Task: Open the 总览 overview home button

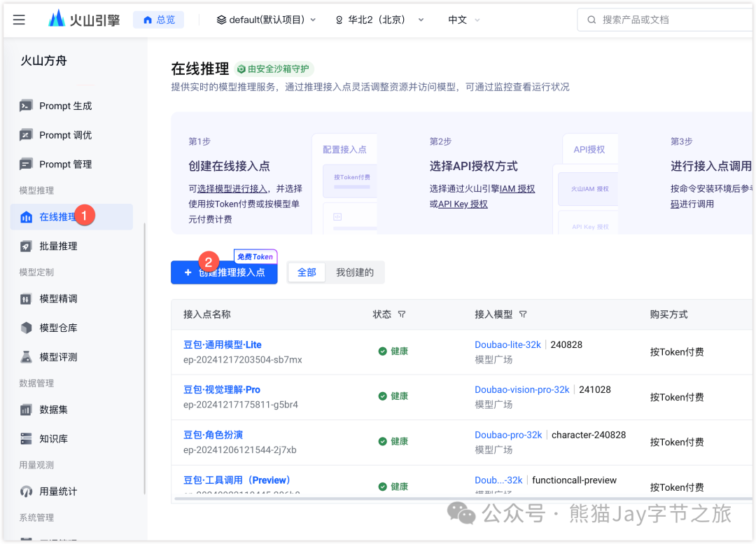Action: pyautogui.click(x=159, y=20)
